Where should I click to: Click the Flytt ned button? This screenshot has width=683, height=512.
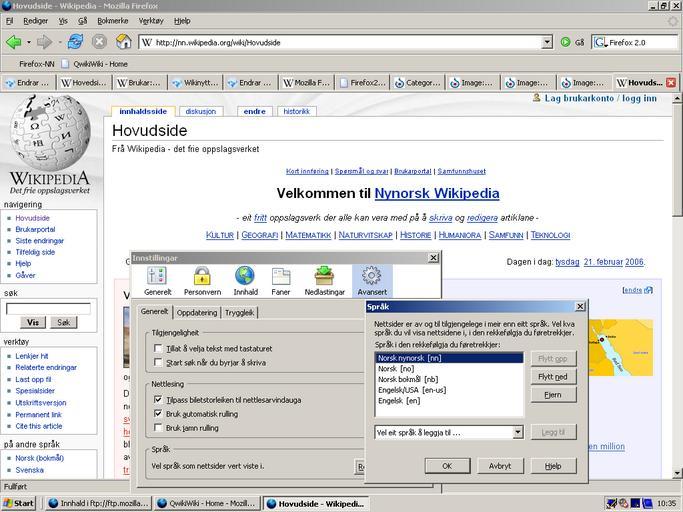[x=553, y=376]
